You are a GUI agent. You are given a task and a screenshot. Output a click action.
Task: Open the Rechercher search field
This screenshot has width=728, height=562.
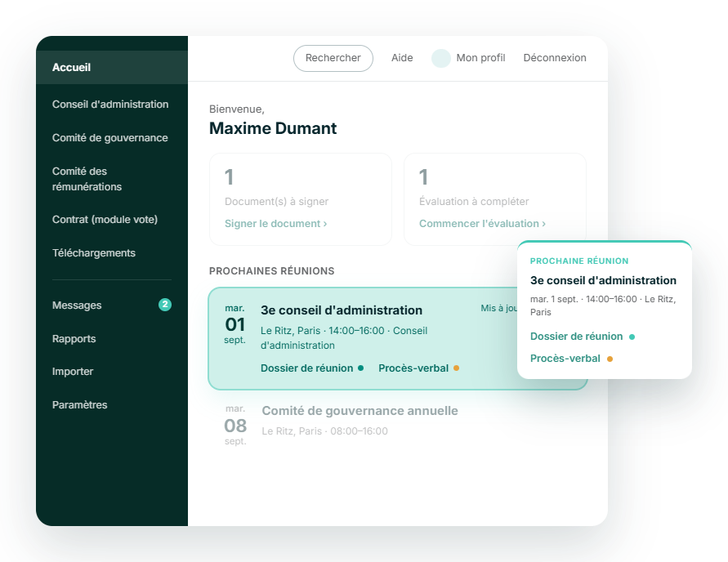pyautogui.click(x=333, y=58)
